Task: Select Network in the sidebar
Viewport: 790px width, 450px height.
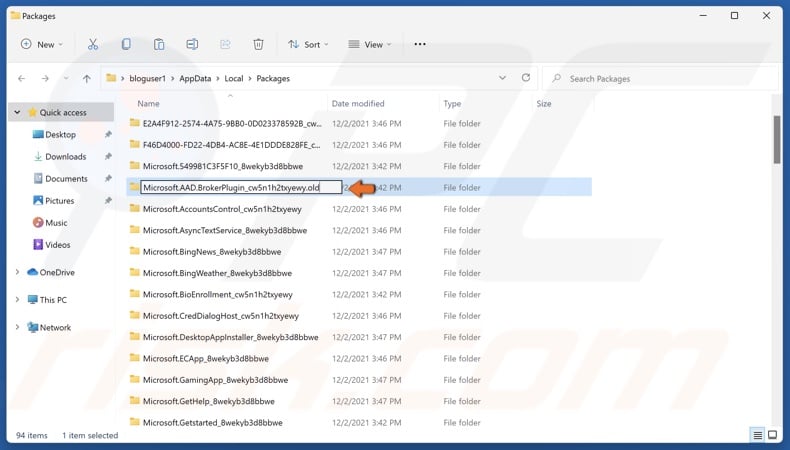Action: (x=55, y=328)
